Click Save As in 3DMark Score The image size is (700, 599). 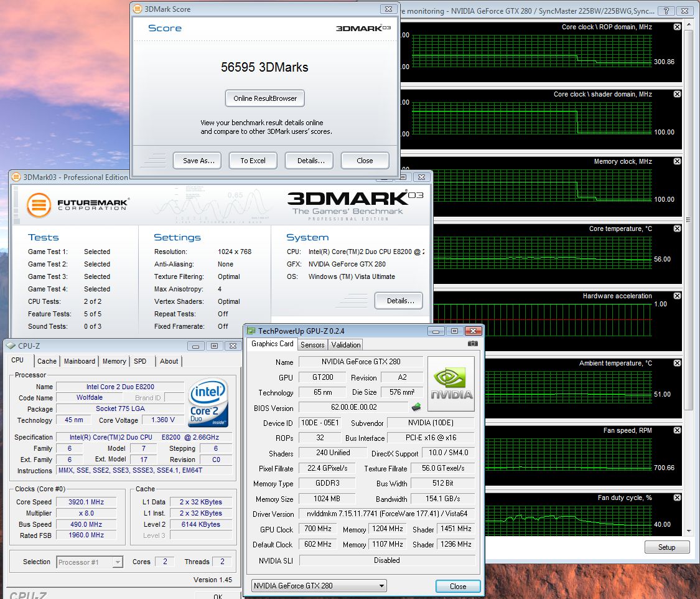click(x=198, y=161)
